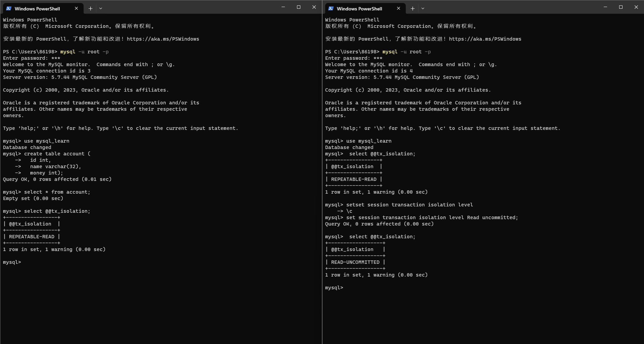Click 'select * from account;' in left terminal
Viewport: 644px width, 344px height.
(x=57, y=192)
